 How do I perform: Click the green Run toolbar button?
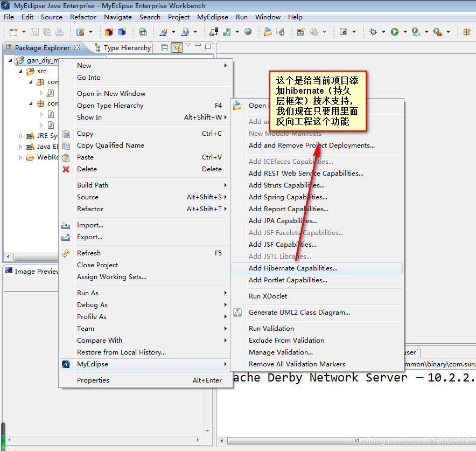pos(395,32)
